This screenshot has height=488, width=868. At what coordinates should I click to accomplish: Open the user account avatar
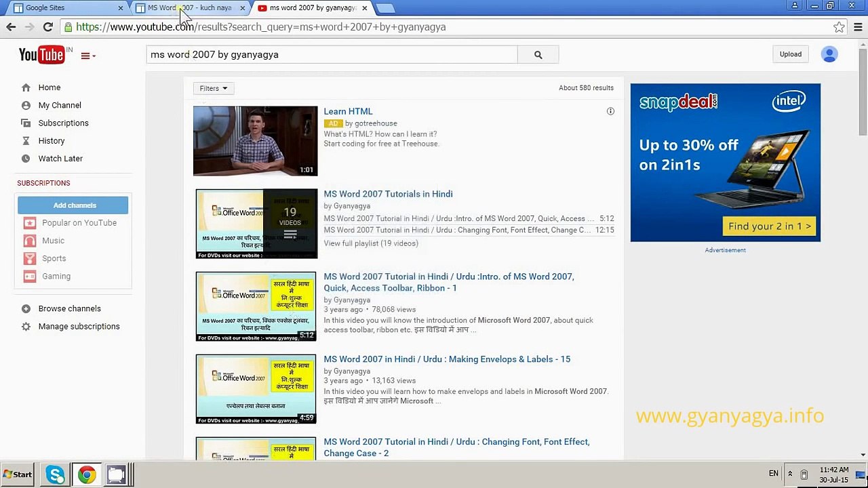tap(829, 54)
